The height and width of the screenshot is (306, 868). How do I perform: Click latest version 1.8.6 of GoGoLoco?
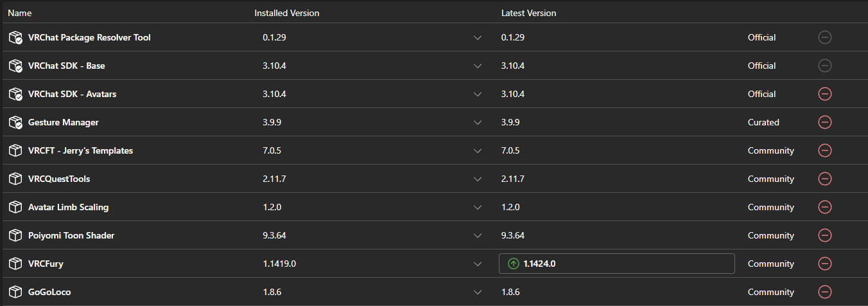tap(510, 292)
